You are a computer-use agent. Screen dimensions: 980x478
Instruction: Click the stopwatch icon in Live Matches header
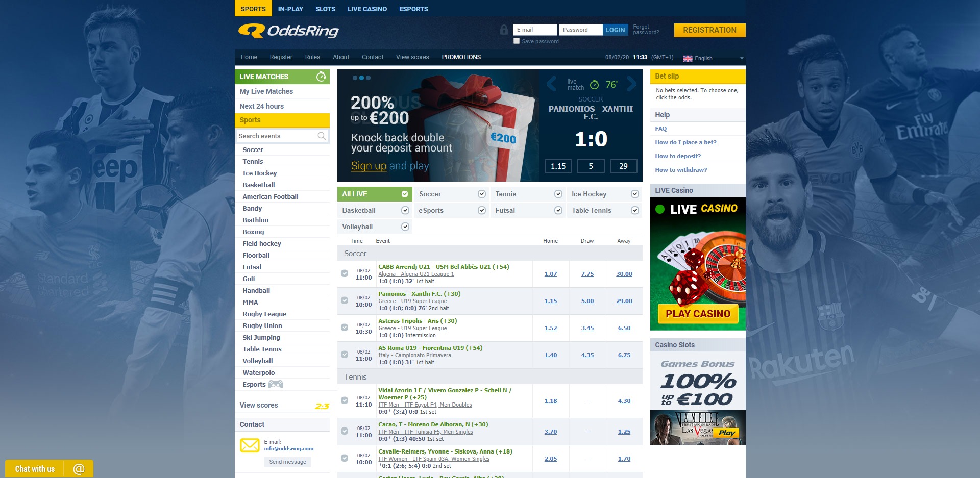coord(321,77)
